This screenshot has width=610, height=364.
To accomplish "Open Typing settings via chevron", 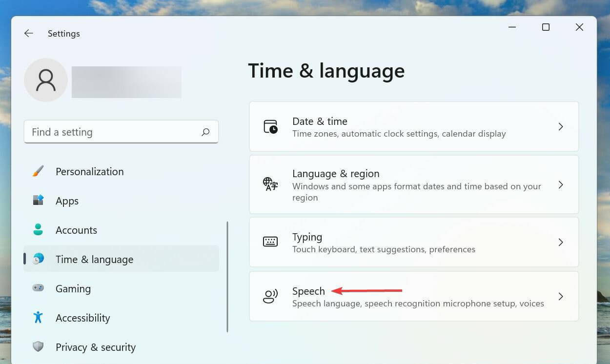I will point(561,243).
